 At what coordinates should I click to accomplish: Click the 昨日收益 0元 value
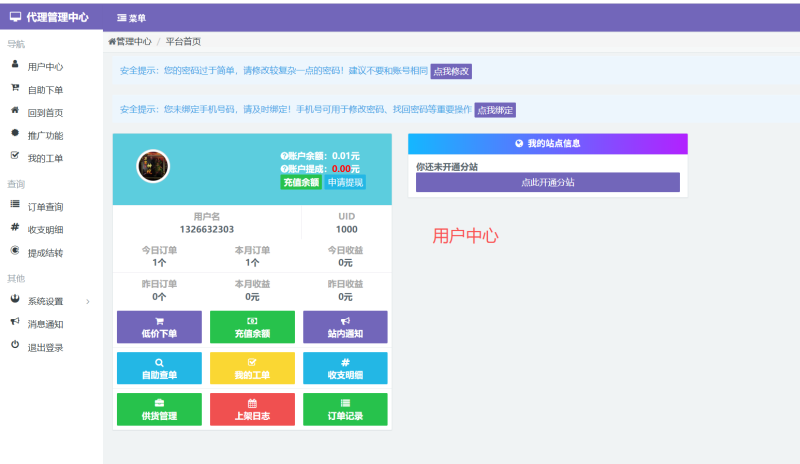(x=345, y=297)
